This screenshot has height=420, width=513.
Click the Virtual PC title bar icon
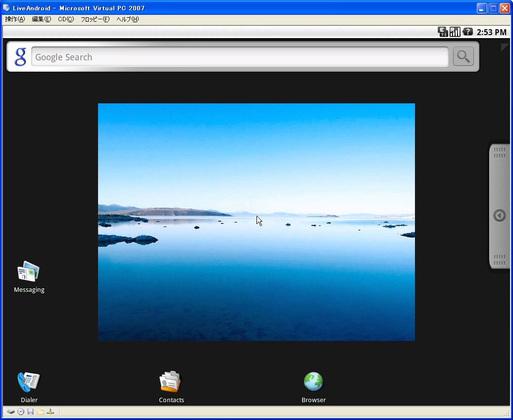point(6,8)
